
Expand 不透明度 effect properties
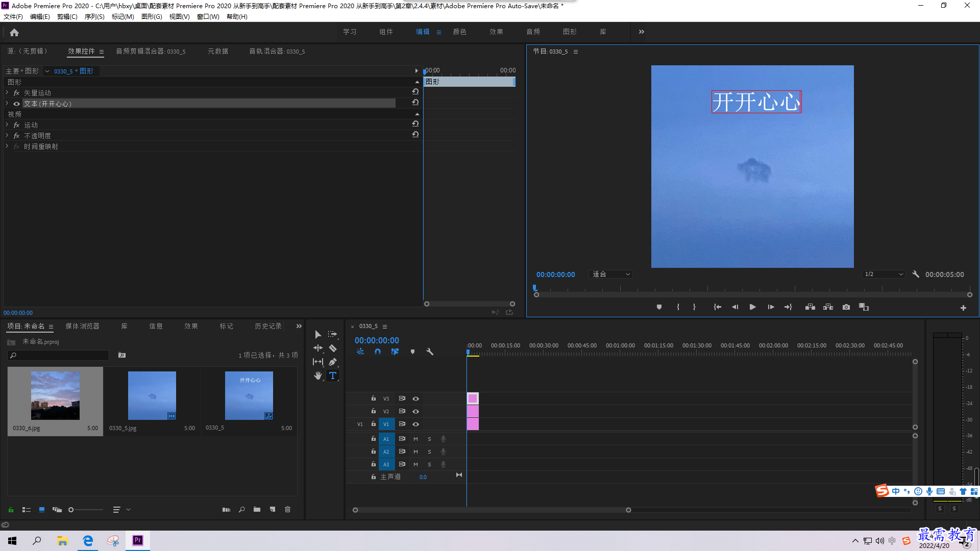[x=7, y=136]
